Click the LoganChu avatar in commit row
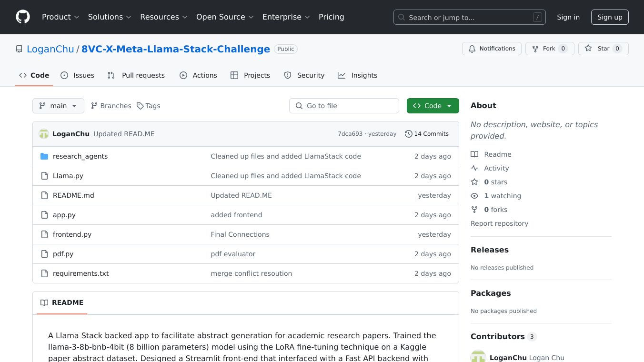Screen dimensions: 644x362 pos(44,134)
